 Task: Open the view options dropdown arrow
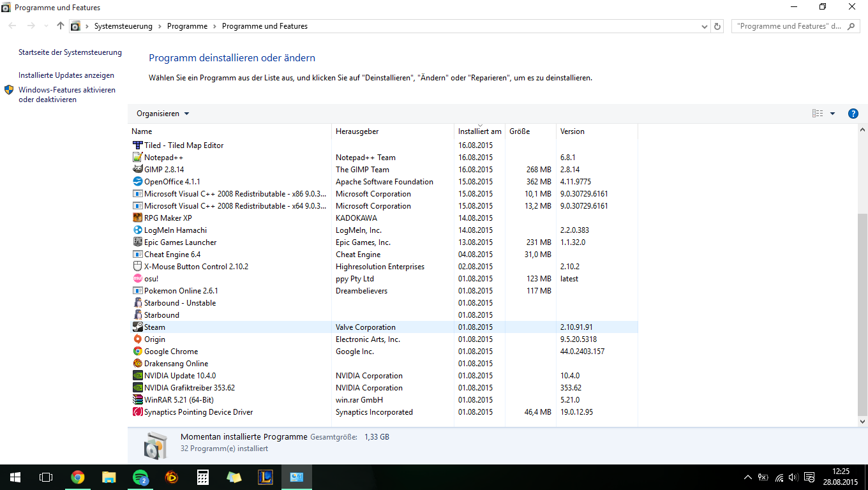(x=832, y=114)
